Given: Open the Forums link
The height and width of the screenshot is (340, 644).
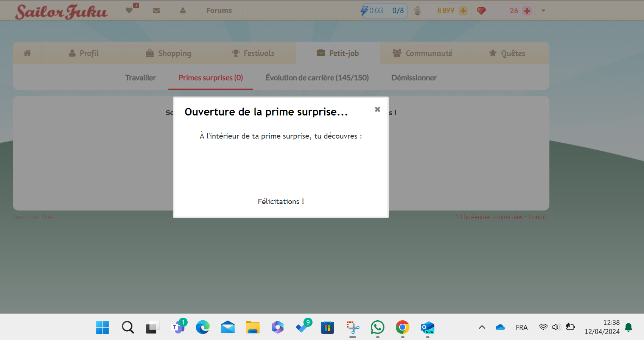Looking at the screenshot, I should pyautogui.click(x=219, y=11).
